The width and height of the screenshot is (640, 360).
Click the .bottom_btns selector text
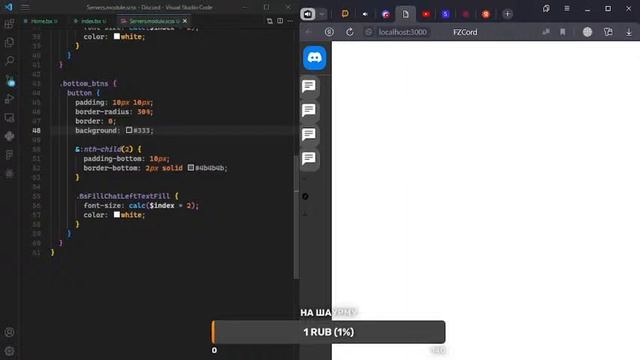[x=84, y=84]
